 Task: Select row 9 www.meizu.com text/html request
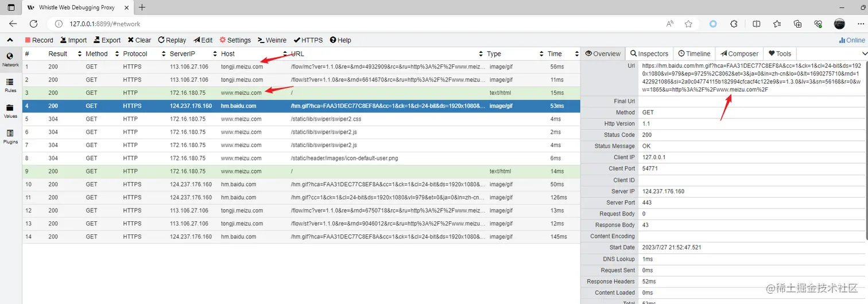tap(301, 171)
